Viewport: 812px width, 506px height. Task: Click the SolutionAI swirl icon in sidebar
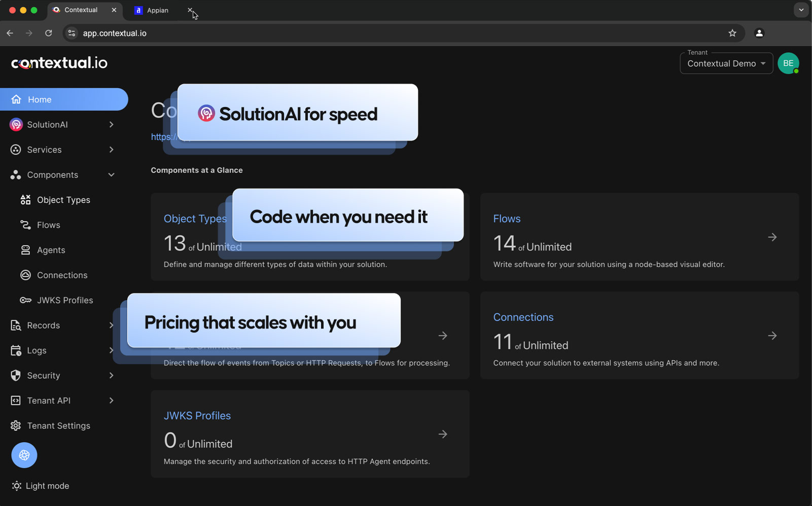coord(16,125)
